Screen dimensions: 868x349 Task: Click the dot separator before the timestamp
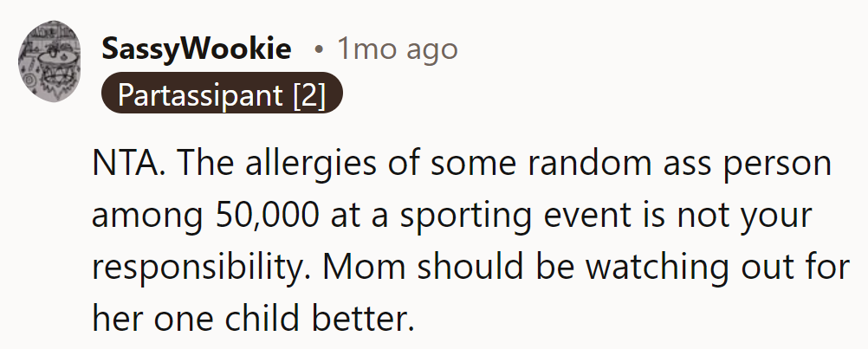point(319,50)
